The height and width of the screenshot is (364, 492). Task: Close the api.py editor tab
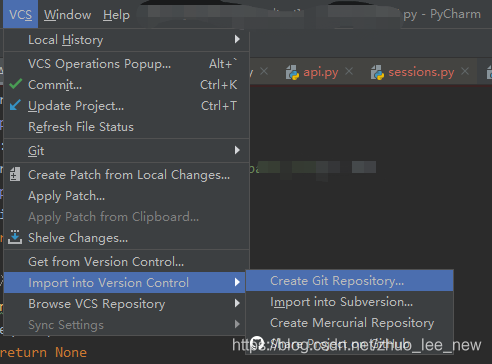tap(349, 71)
